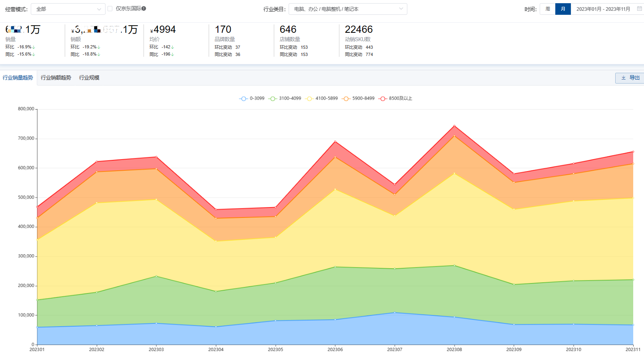Click the down arrow next to 均价 环比 -142
The image size is (644, 355).
[x=173, y=47]
